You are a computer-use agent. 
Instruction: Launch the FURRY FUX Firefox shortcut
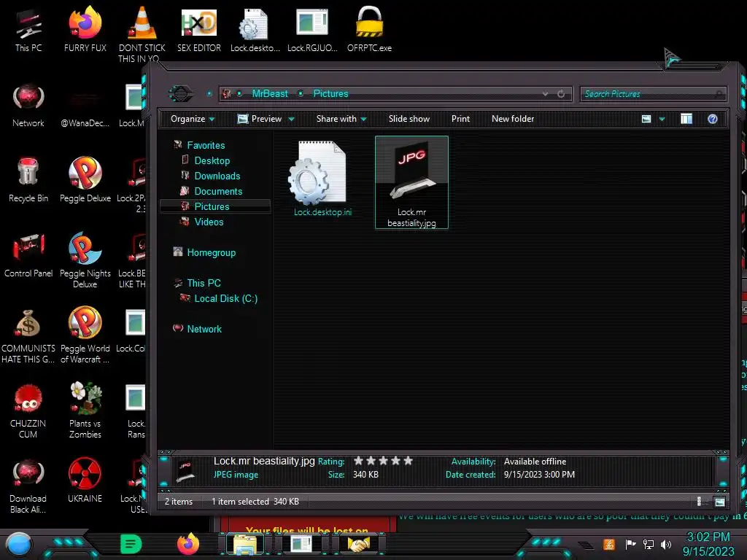85,30
